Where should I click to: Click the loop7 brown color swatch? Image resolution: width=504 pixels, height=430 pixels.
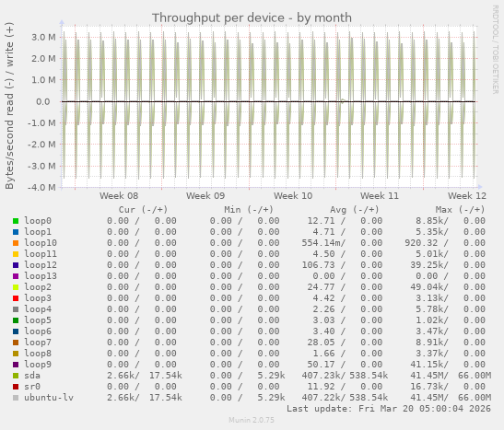(16, 343)
